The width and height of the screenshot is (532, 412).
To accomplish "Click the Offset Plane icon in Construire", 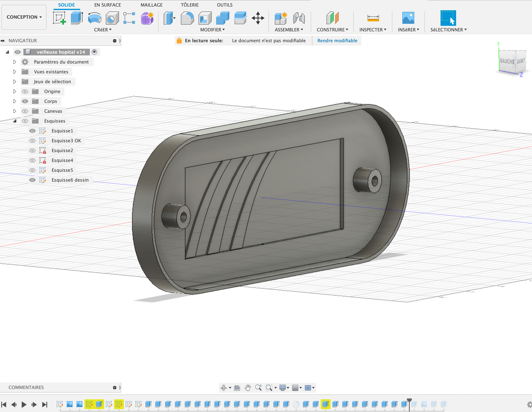I will coord(332,18).
